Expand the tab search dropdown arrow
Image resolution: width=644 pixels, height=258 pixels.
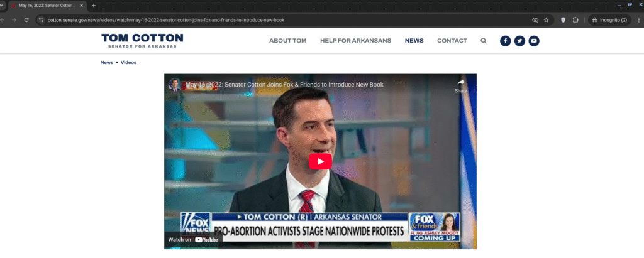pyautogui.click(x=3, y=5)
